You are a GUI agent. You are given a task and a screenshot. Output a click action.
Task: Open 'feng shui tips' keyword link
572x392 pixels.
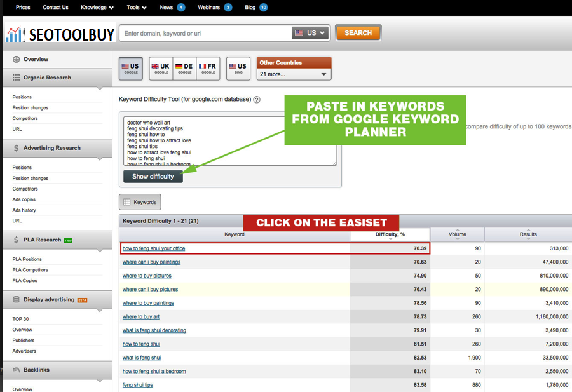[137, 385]
